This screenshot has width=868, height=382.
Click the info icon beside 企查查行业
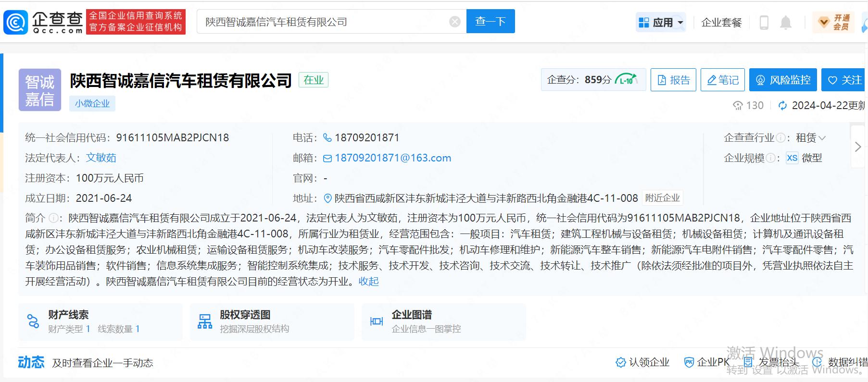pyautogui.click(x=780, y=138)
